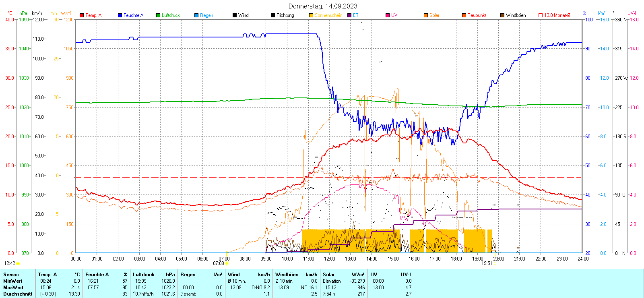Image resolution: width=644 pixels, height=298 pixels.
Task: Click the Durchschnitt row label
Action: [x=18, y=294]
